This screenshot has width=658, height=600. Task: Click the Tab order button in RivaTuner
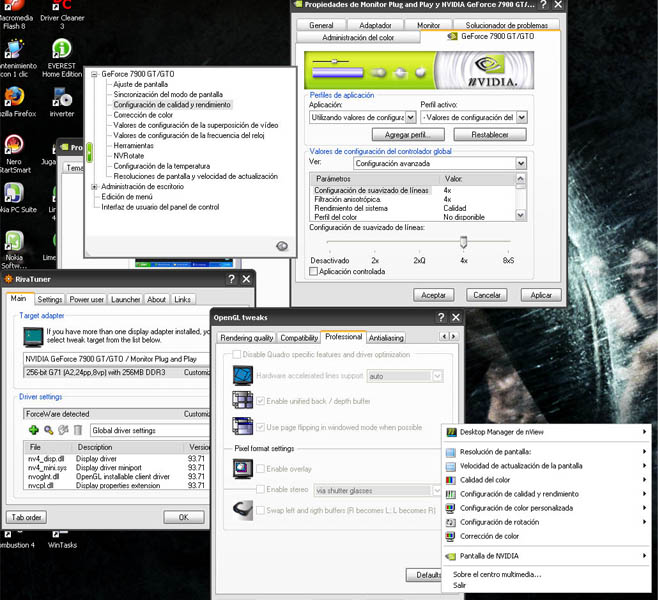pyautogui.click(x=26, y=517)
